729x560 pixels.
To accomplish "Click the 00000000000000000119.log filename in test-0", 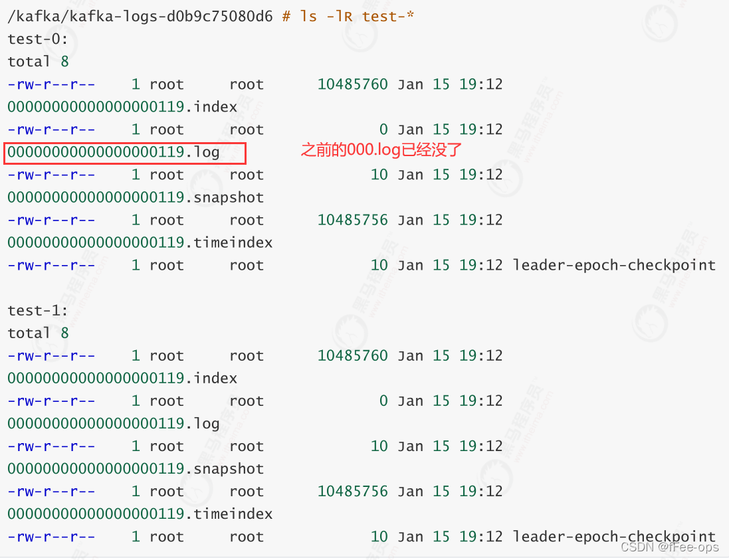I will [114, 152].
